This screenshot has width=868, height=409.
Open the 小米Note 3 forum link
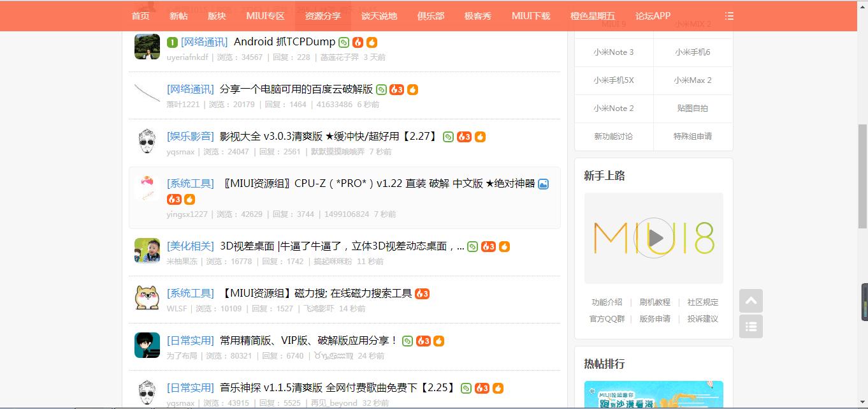click(613, 52)
